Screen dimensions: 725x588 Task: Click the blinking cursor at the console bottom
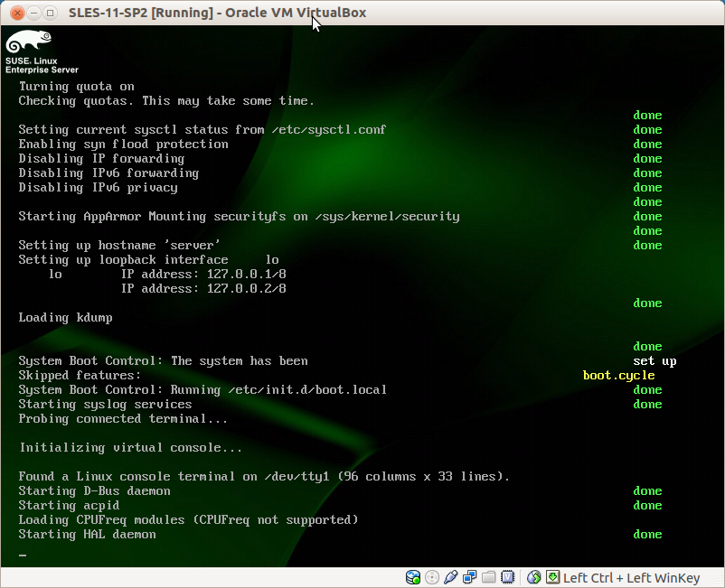(x=23, y=555)
